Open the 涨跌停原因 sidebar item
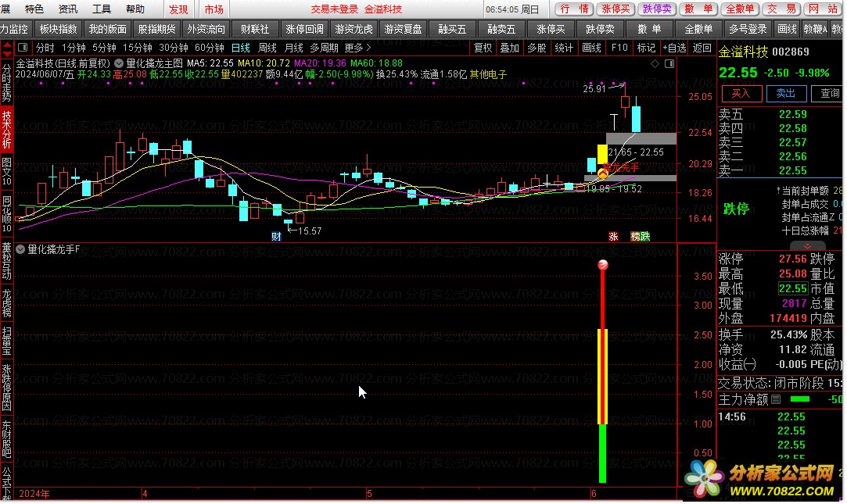Screen dimensions: 847x504 point(6,388)
